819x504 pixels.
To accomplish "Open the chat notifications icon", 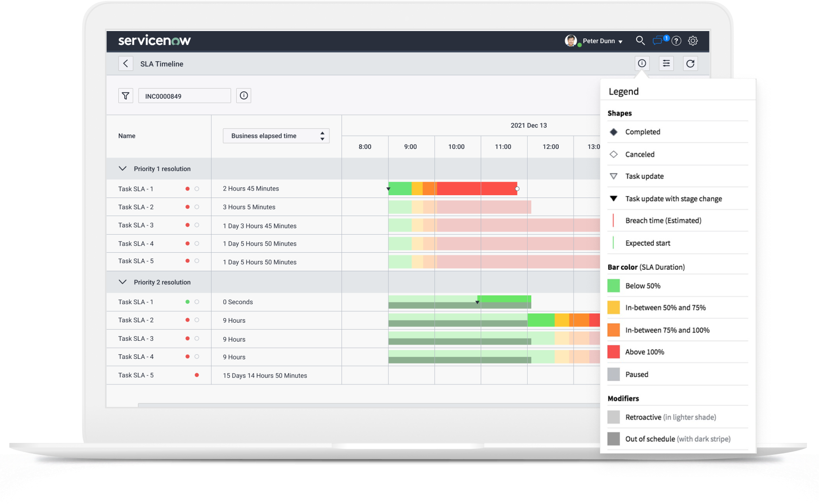I will (x=658, y=41).
